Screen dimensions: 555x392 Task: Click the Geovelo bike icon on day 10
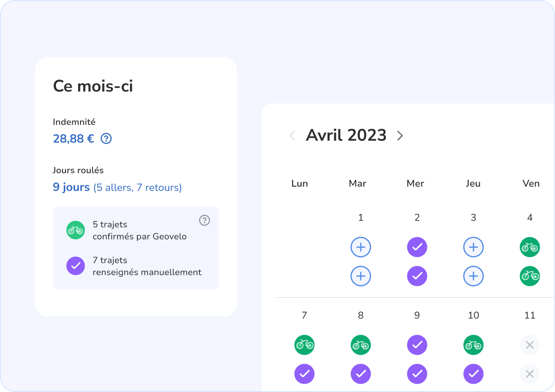tap(474, 345)
